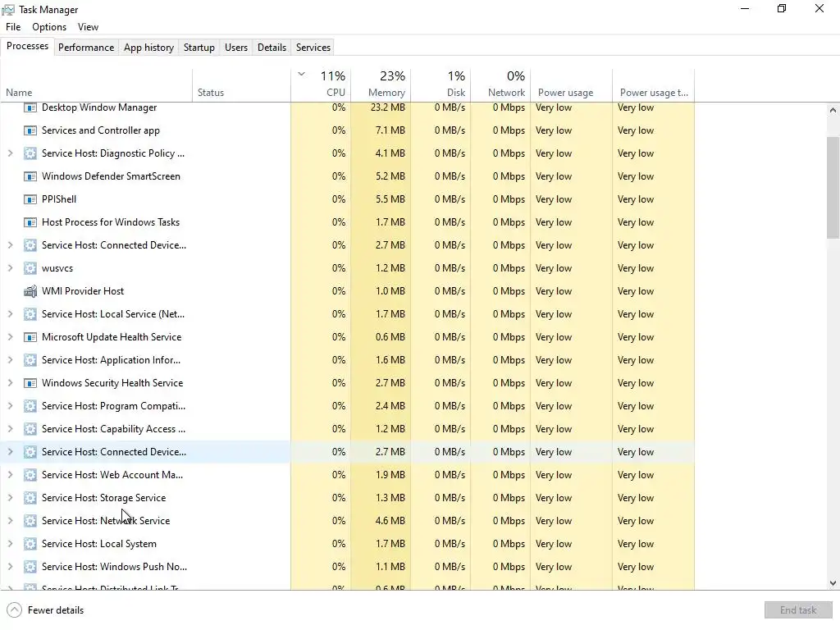Expand the wusvcs process group

pyautogui.click(x=10, y=268)
